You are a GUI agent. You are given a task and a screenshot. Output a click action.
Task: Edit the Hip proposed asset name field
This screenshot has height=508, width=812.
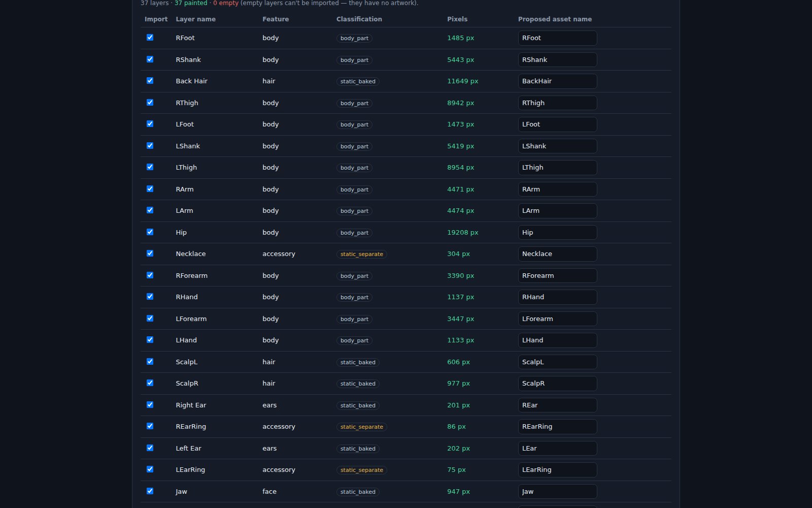(x=557, y=233)
